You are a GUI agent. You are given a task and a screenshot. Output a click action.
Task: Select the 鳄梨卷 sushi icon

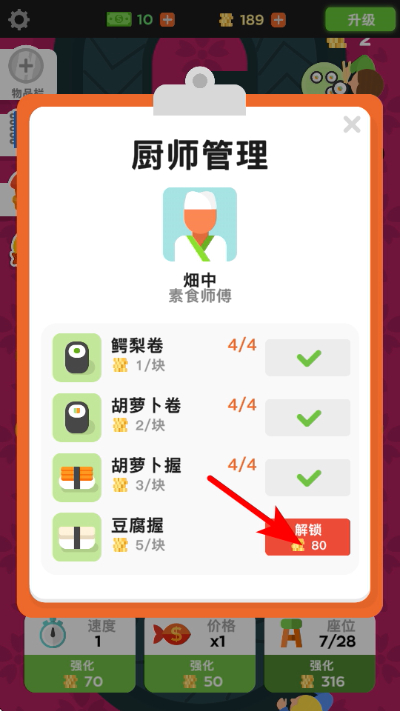[x=77, y=357]
